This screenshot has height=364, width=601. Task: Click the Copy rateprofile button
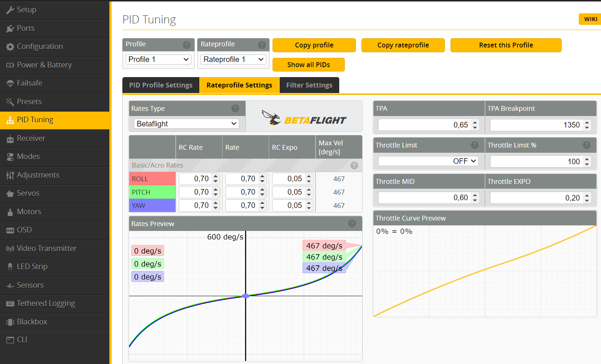point(403,45)
